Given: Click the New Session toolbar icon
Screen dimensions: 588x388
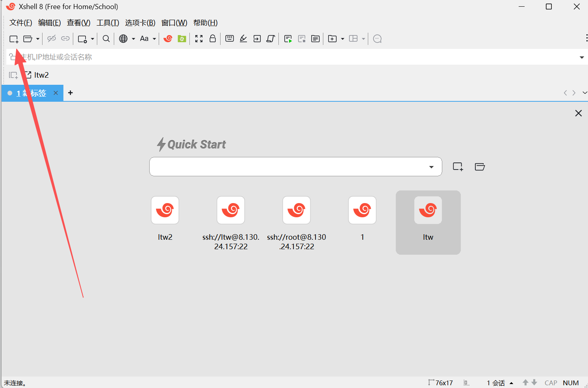Looking at the screenshot, I should point(14,39).
